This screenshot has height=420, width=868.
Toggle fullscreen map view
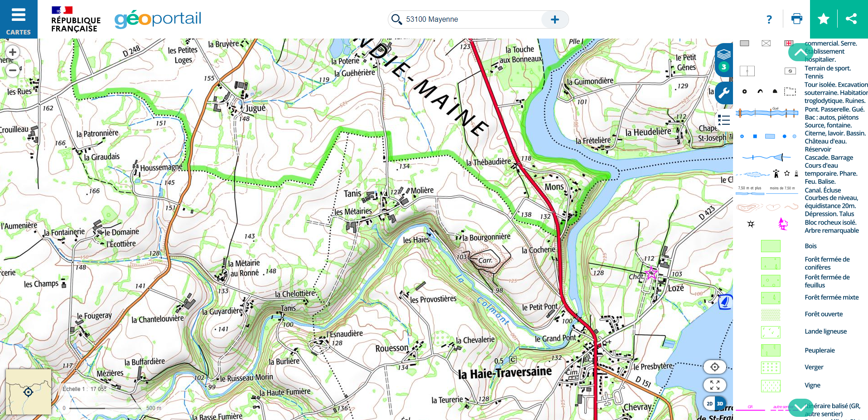click(x=715, y=385)
